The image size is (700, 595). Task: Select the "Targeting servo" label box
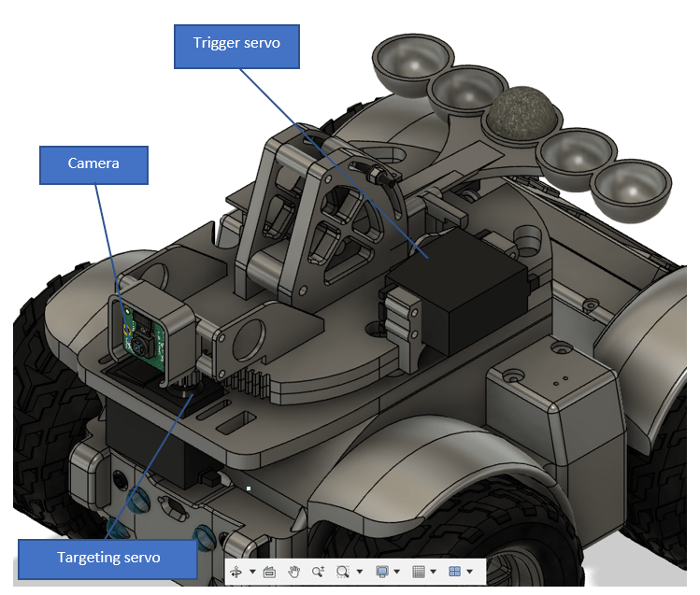tap(109, 558)
